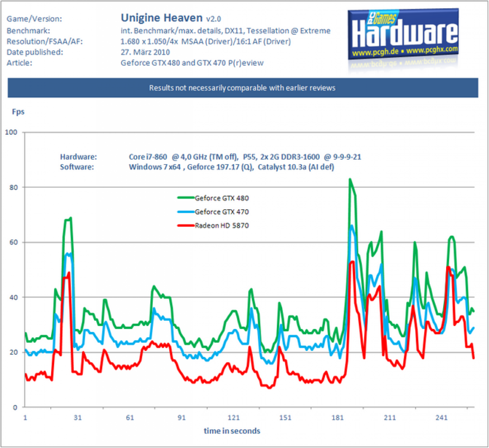
Task: Click the 'Fps' axis label
Action: [18, 112]
